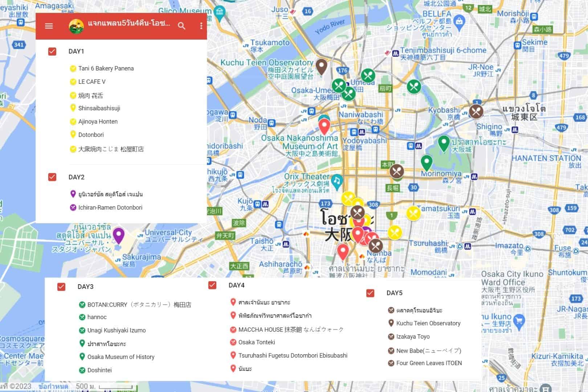Open the three-dot options menu in header

(x=201, y=26)
